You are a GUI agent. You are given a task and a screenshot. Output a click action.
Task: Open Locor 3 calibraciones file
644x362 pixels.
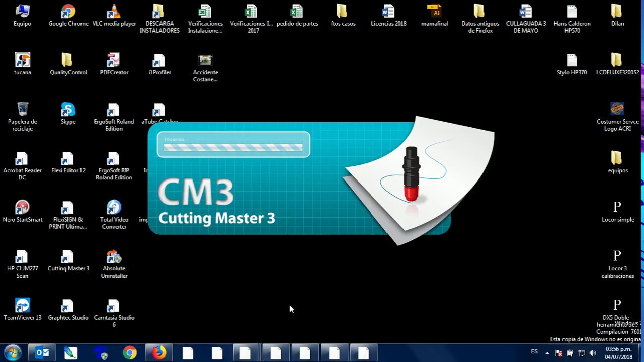[x=617, y=264]
